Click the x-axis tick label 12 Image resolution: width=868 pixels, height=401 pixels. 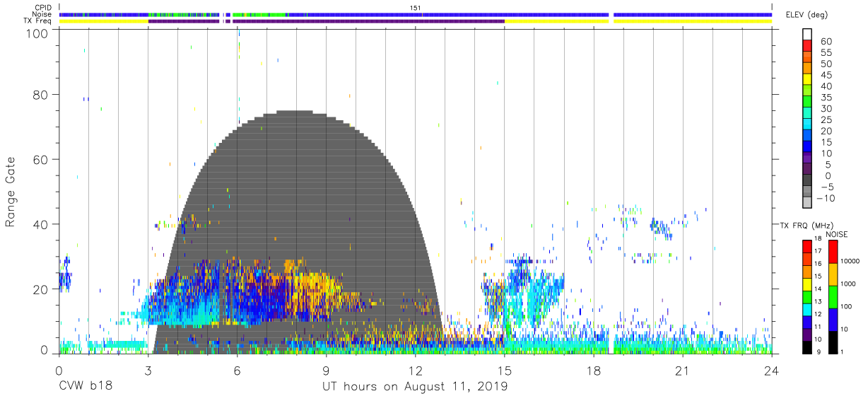coord(415,371)
